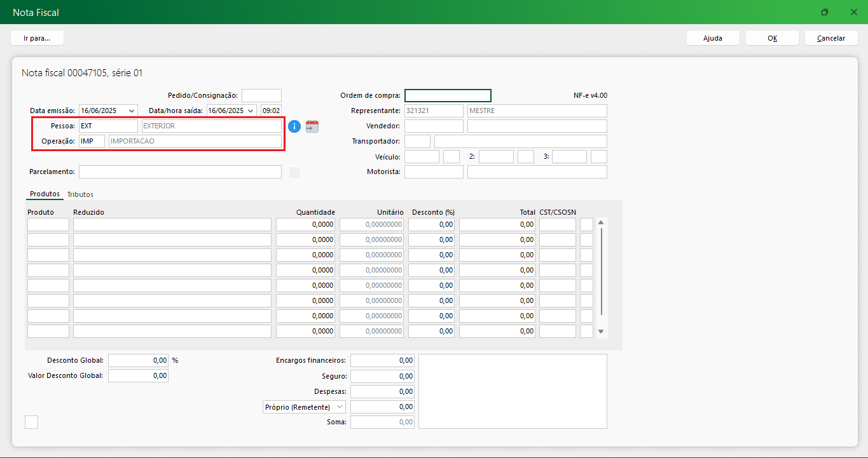Viewport: 868px width, 458px height.
Task: Click the restore window icon in title bar
Action: pyautogui.click(x=824, y=12)
